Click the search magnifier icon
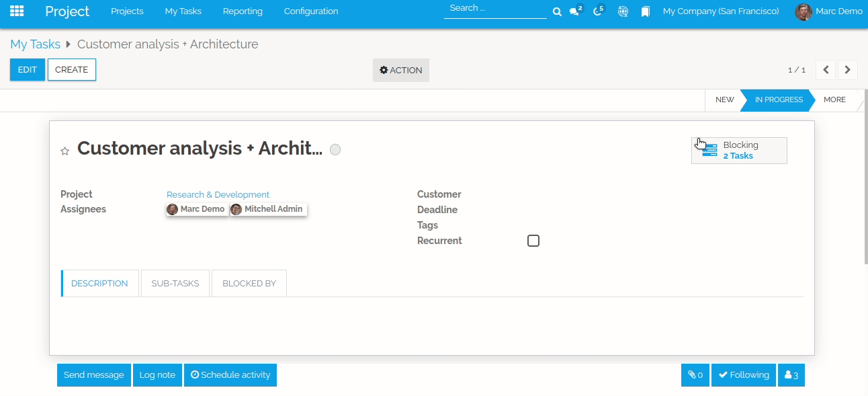This screenshot has width=868, height=396. pyautogui.click(x=557, y=11)
